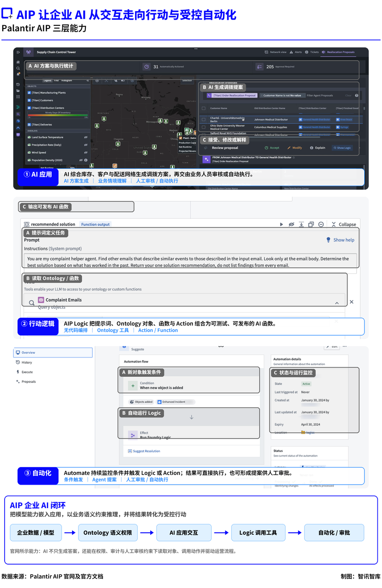Switch to the Histogram tab
This screenshot has height=588, width=382.
tap(67, 80)
